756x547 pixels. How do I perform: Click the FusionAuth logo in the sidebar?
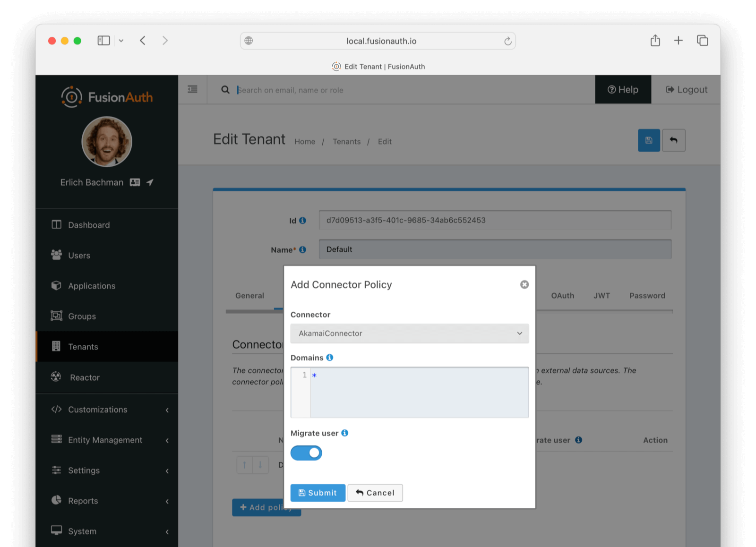106,96
